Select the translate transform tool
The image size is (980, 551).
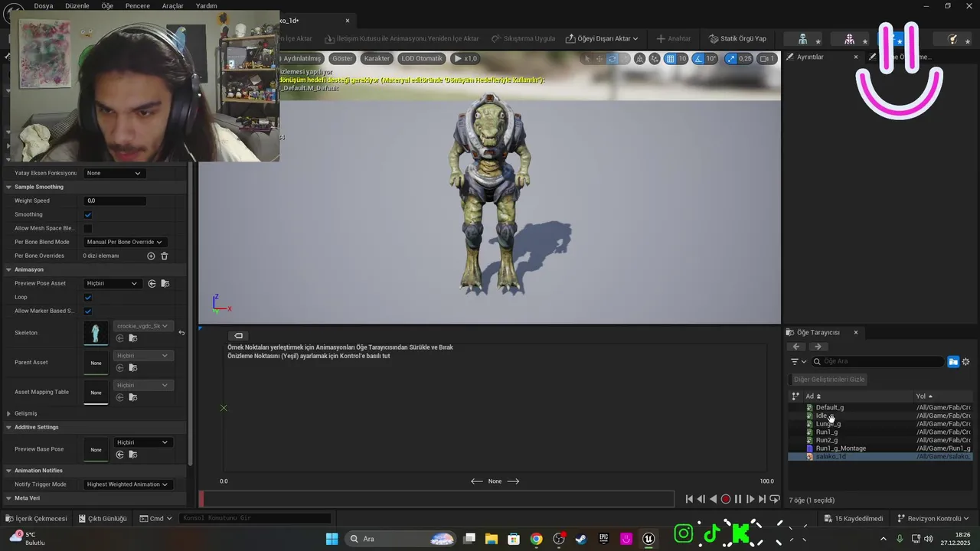(x=599, y=58)
